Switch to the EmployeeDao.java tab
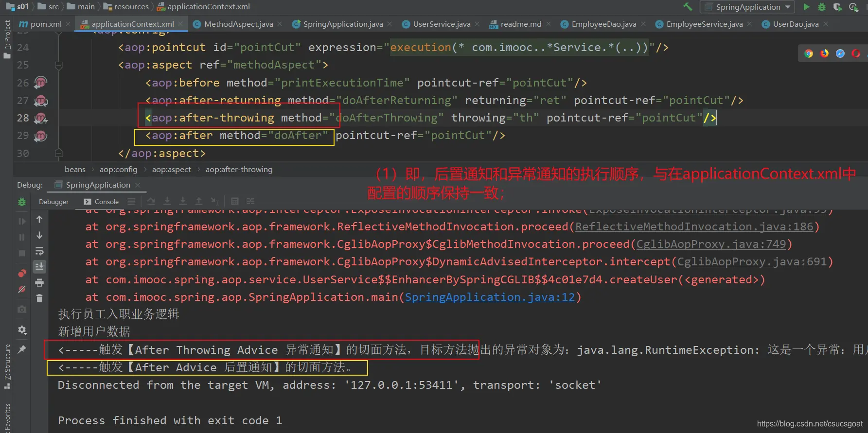 coord(603,24)
